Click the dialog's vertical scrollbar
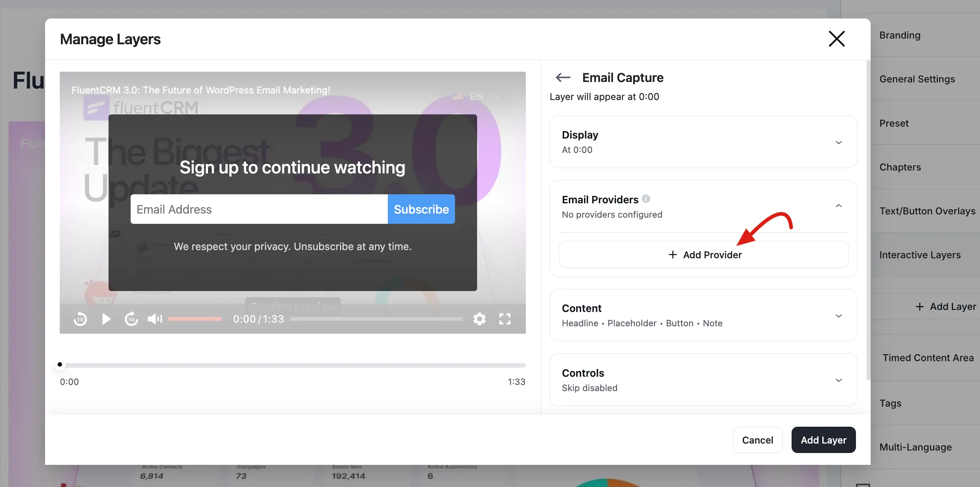Image resolution: width=980 pixels, height=487 pixels. click(x=868, y=220)
